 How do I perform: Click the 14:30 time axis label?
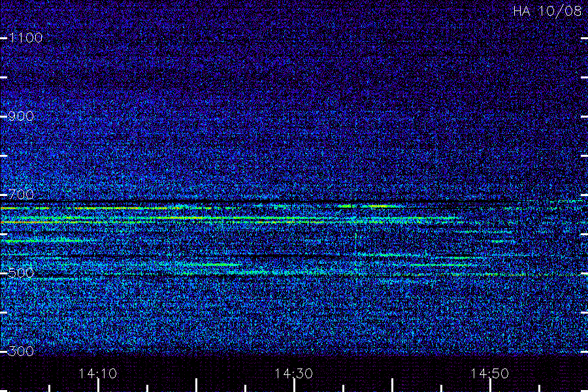pyautogui.click(x=293, y=373)
